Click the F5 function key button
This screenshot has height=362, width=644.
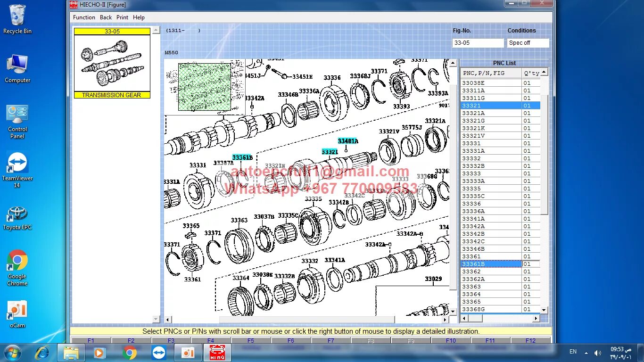tap(251, 340)
